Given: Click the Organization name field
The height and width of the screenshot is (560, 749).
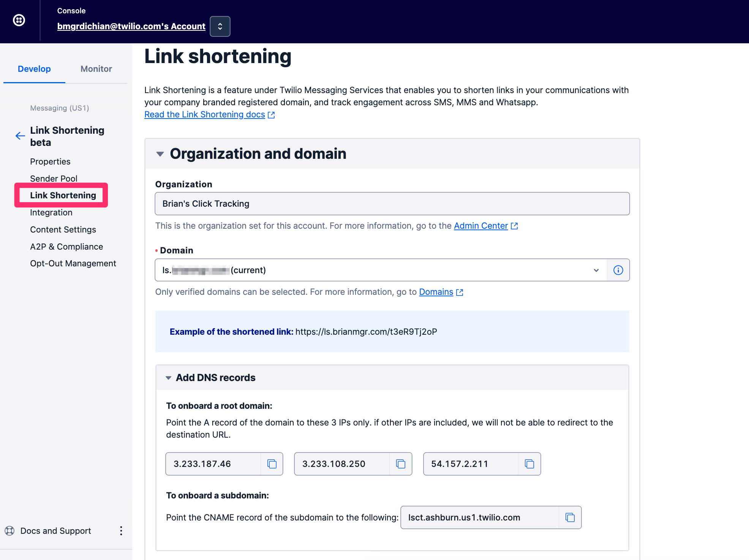Looking at the screenshot, I should (392, 204).
